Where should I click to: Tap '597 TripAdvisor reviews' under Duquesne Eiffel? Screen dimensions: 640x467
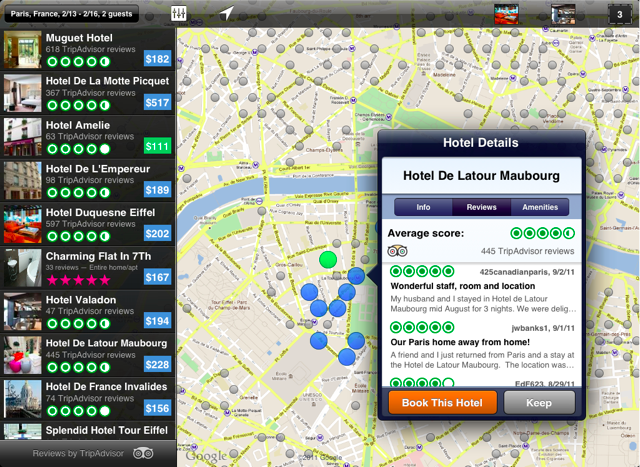(90, 224)
